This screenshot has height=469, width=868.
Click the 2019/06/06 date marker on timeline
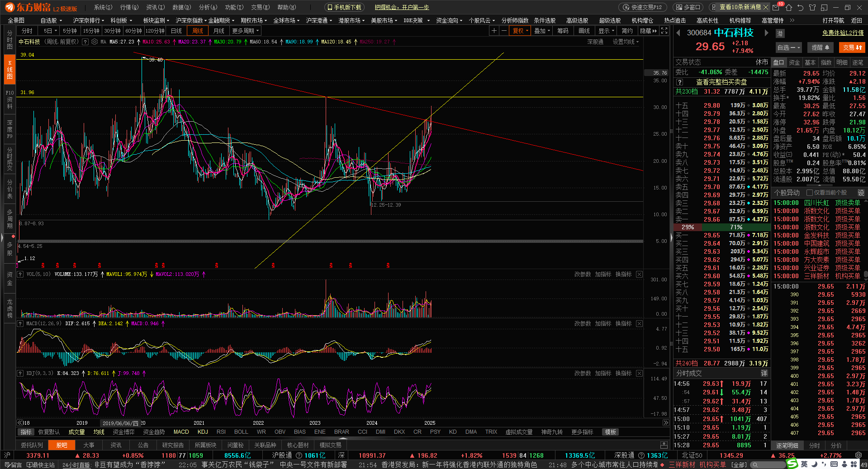click(120, 423)
